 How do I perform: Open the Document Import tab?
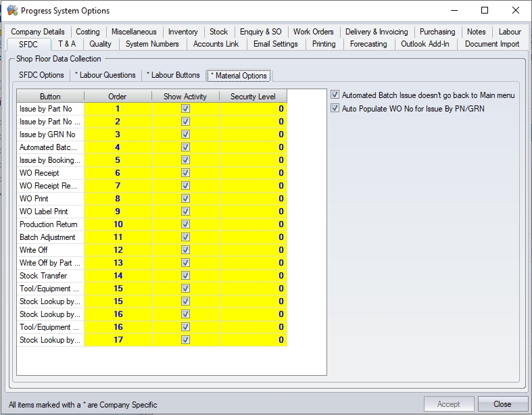pyautogui.click(x=492, y=44)
